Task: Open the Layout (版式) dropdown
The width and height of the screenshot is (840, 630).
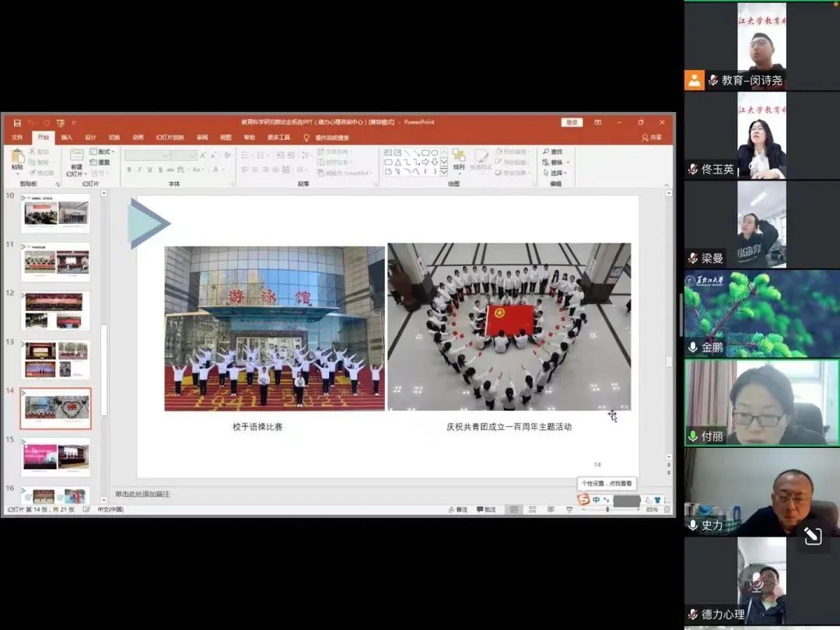Action: click(101, 152)
